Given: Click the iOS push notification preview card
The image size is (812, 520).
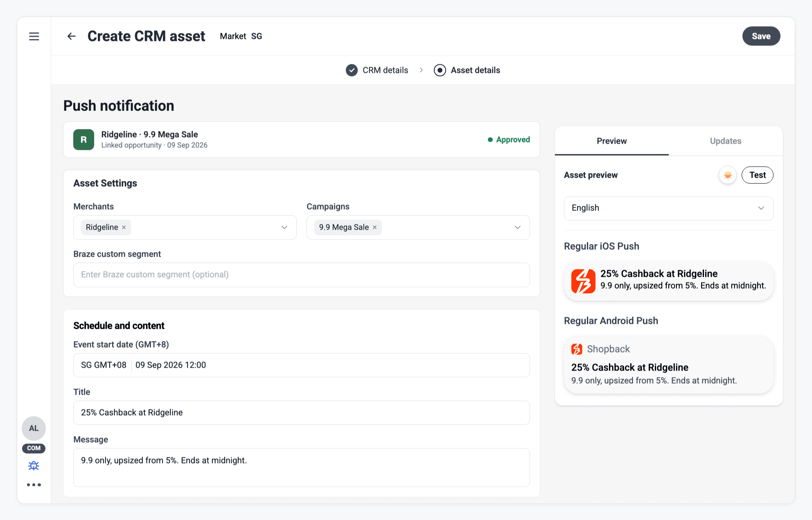Looking at the screenshot, I should click(669, 281).
